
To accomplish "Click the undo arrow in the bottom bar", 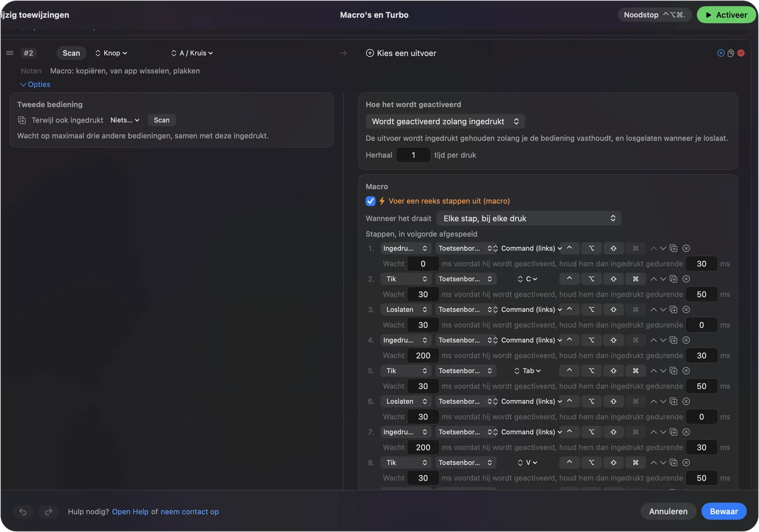I will tap(23, 511).
